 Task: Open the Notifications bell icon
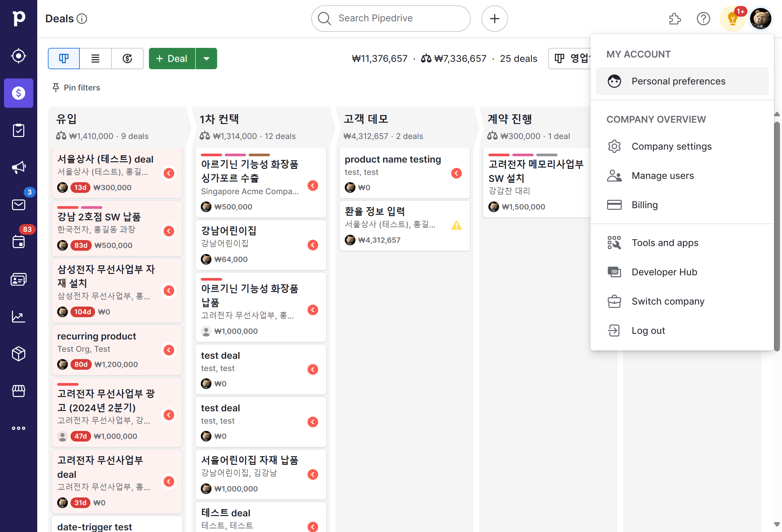point(731,18)
